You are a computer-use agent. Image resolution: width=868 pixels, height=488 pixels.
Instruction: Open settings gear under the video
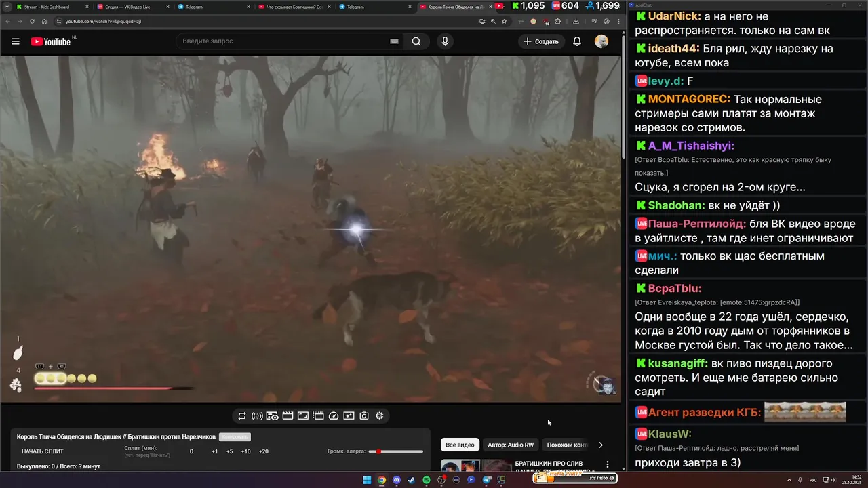(x=380, y=416)
